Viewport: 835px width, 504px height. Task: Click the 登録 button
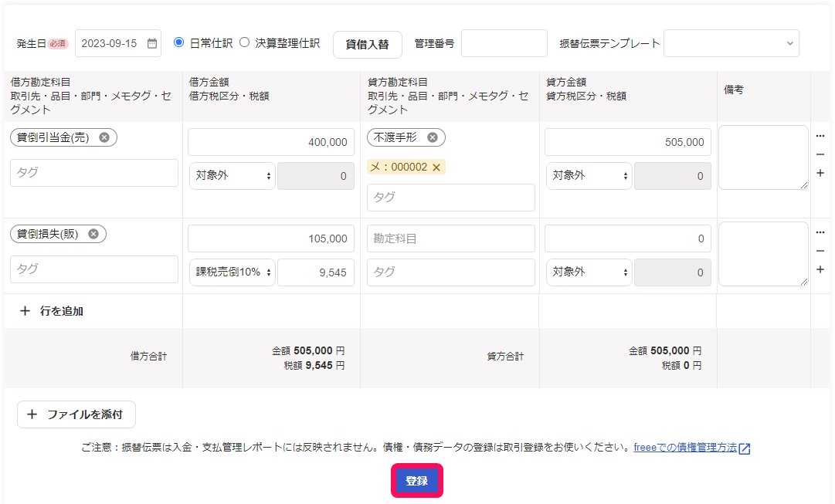click(x=417, y=481)
